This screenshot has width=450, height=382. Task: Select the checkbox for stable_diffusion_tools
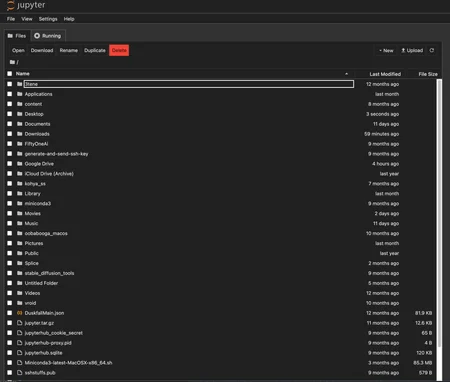pyautogui.click(x=10, y=273)
